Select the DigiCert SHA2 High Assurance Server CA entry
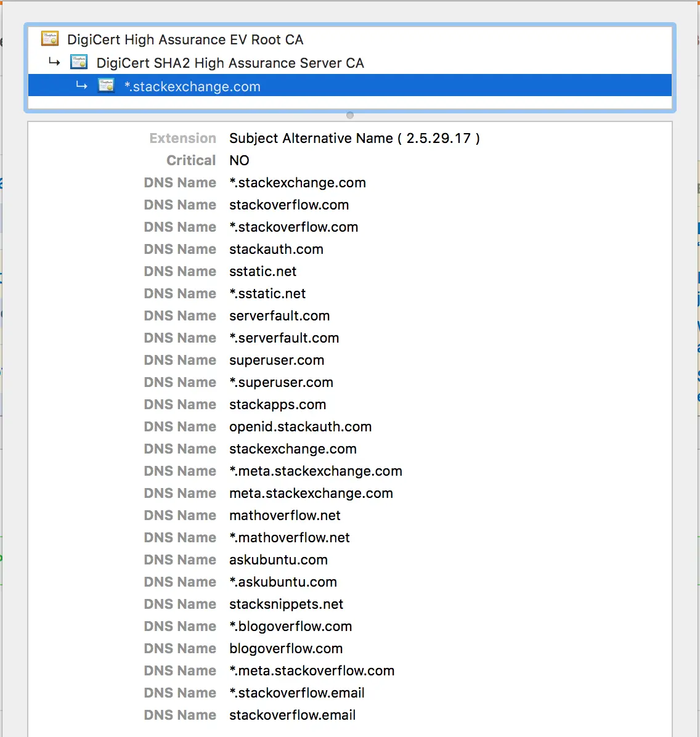700x737 pixels. tap(230, 62)
